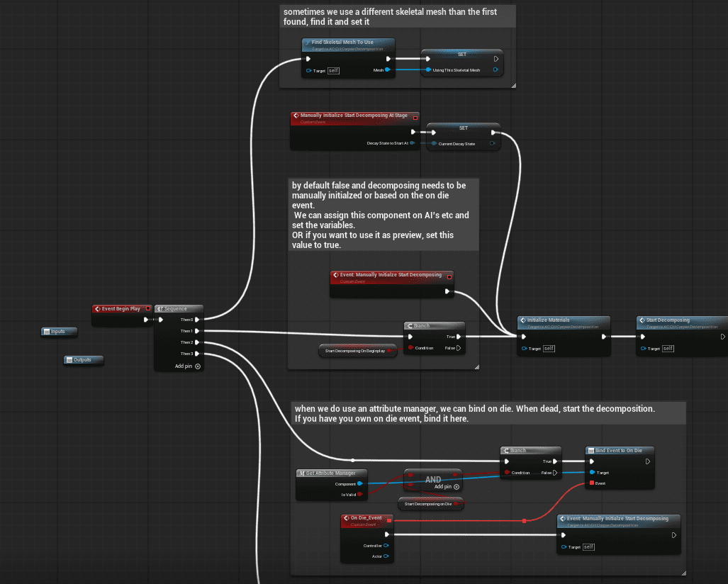Click Initialize Materials exec output pin
The width and height of the screenshot is (728, 584).
point(603,337)
